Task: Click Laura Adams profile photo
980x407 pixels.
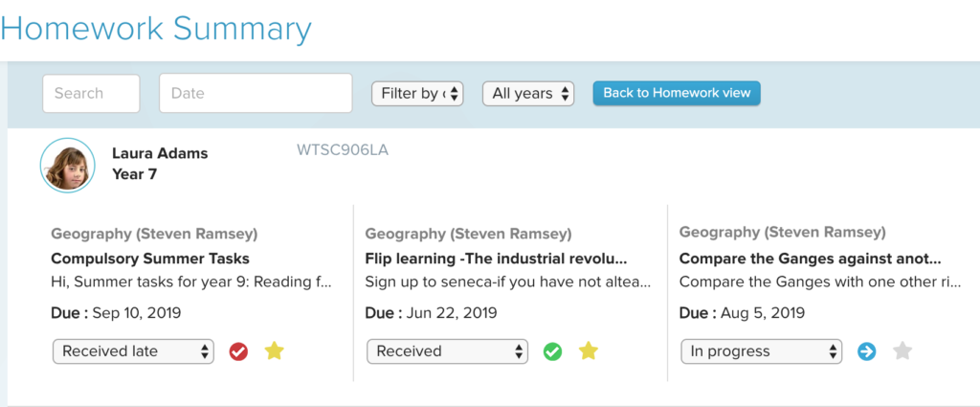Action: click(68, 166)
